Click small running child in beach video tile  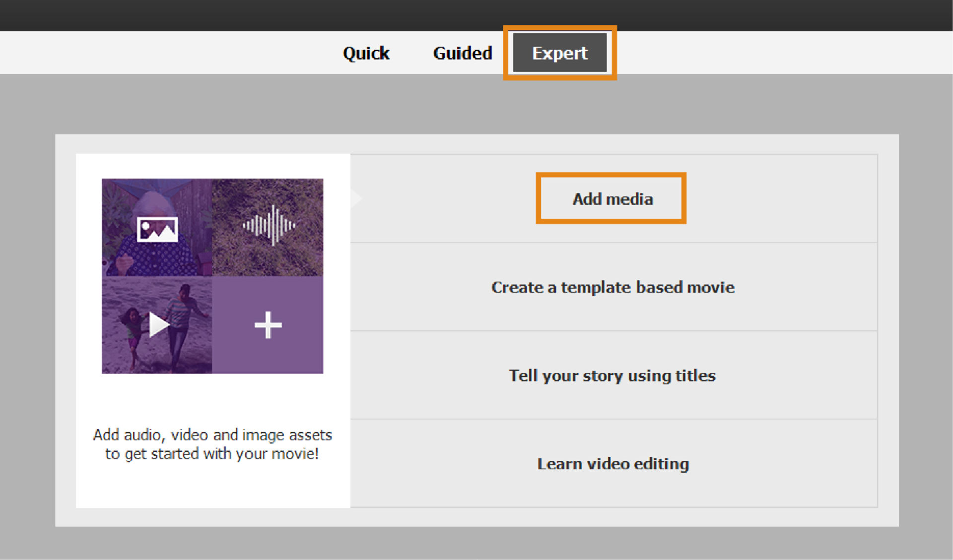pos(133,325)
